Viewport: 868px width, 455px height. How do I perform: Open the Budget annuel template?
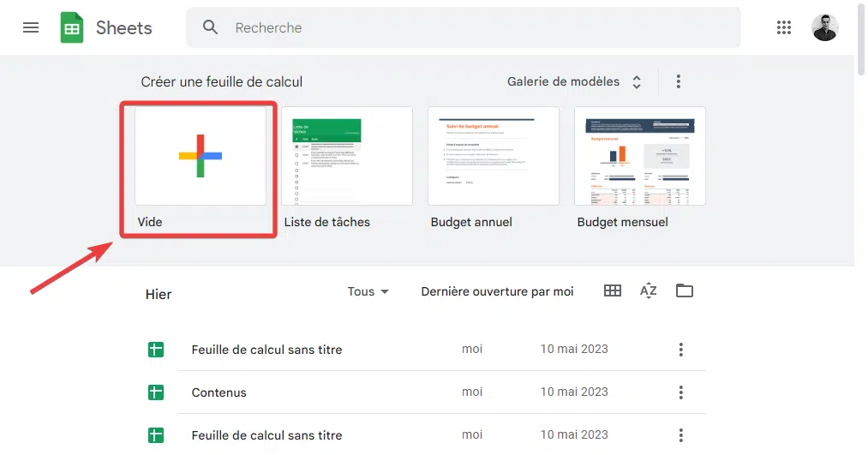click(x=494, y=156)
